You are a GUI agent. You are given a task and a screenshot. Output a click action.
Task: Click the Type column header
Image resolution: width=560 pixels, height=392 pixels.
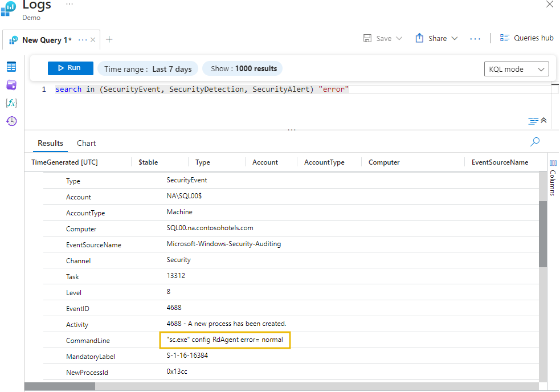202,162
